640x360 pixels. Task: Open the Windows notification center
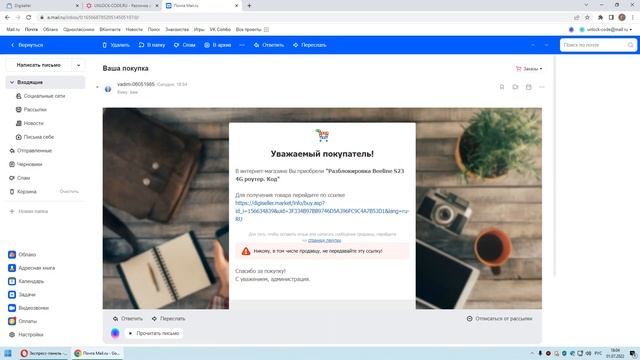point(633,353)
